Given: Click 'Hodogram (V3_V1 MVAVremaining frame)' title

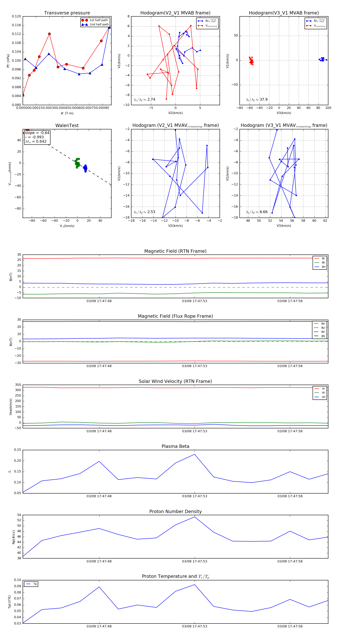Looking at the screenshot, I should pyautogui.click(x=284, y=125).
